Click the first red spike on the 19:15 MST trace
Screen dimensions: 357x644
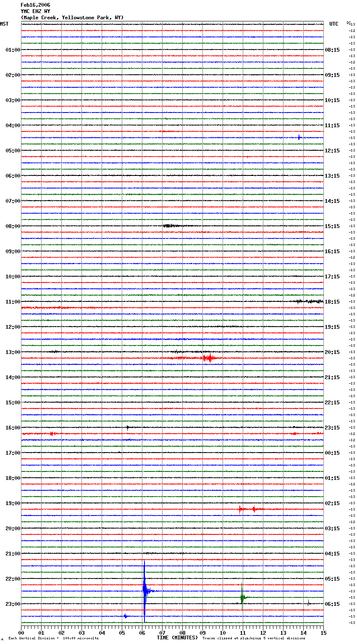coord(240,510)
